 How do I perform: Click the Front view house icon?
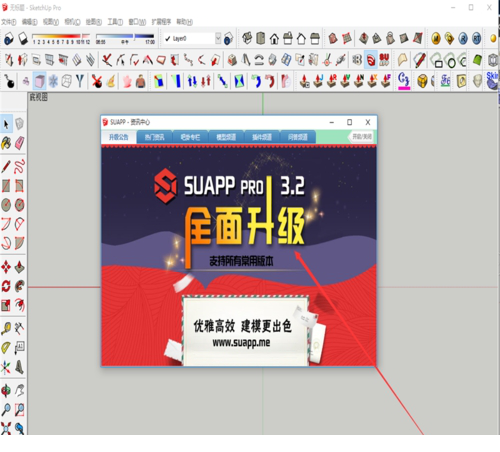(x=274, y=38)
